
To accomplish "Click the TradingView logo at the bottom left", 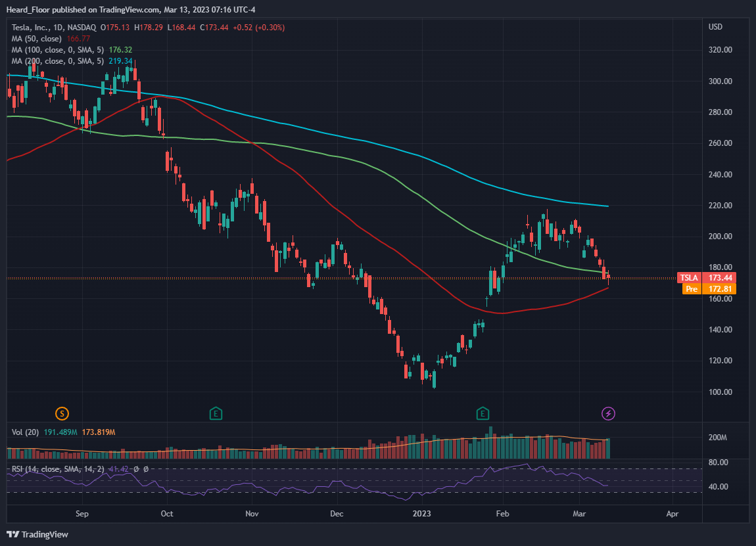I will (37, 534).
